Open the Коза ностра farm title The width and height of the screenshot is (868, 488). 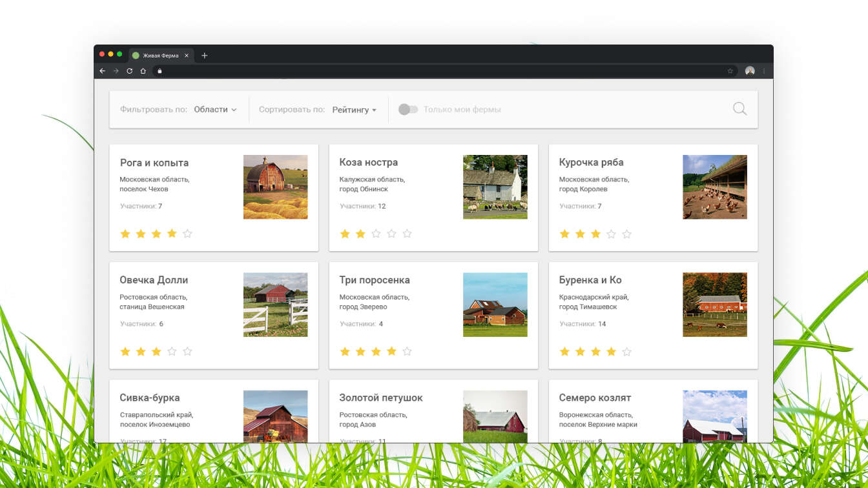[x=368, y=162]
